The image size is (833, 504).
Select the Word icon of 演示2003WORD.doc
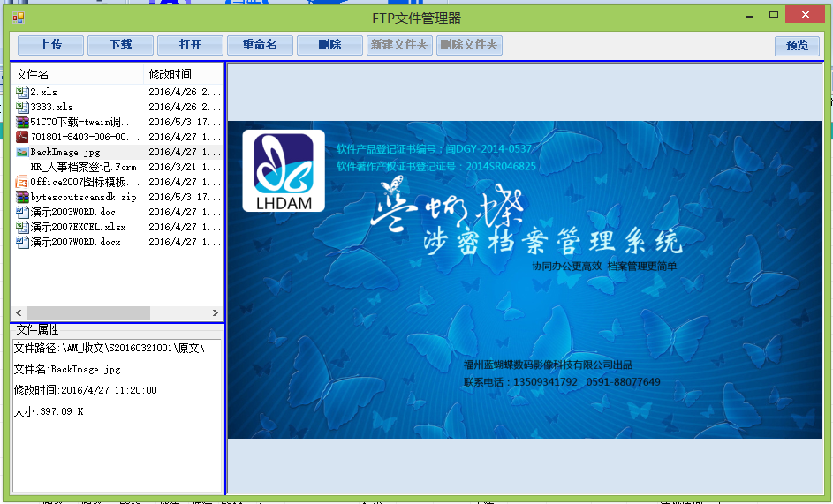point(22,212)
